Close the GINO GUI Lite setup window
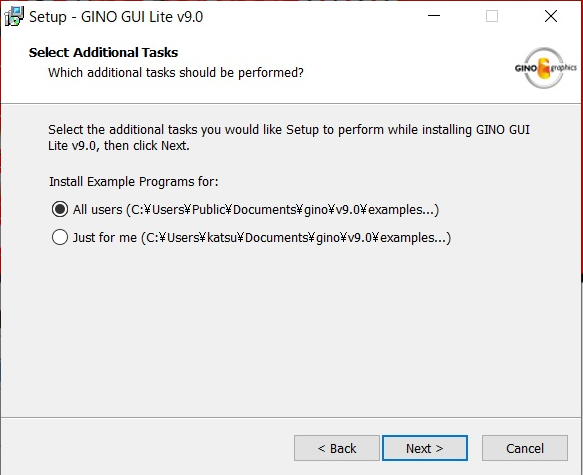The image size is (583, 475). tap(551, 16)
